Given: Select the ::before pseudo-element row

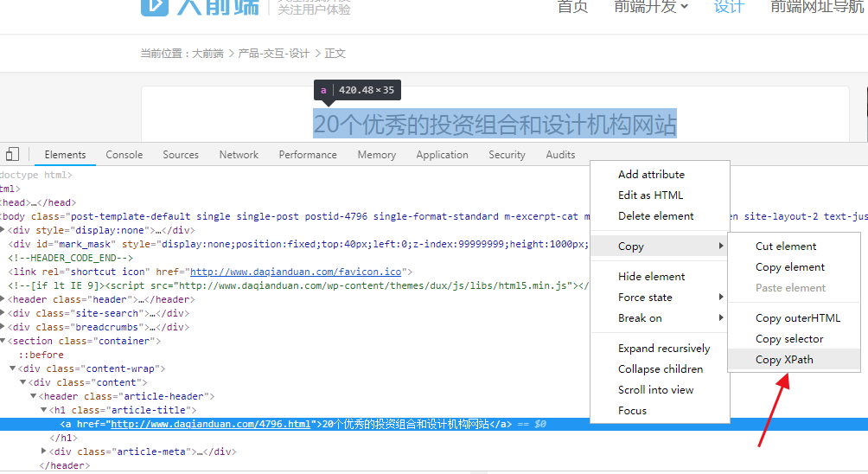Looking at the screenshot, I should pyautogui.click(x=41, y=355).
